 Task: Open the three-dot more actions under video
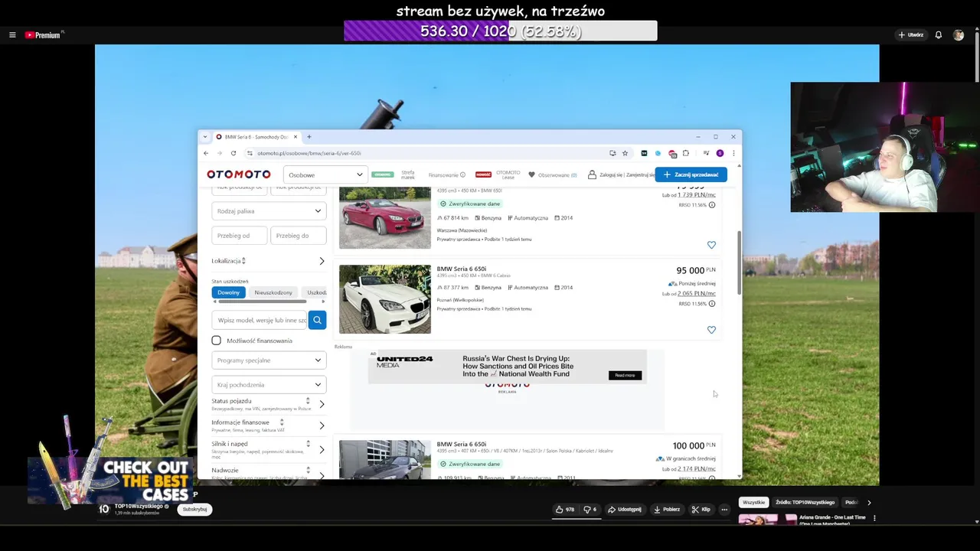point(724,510)
